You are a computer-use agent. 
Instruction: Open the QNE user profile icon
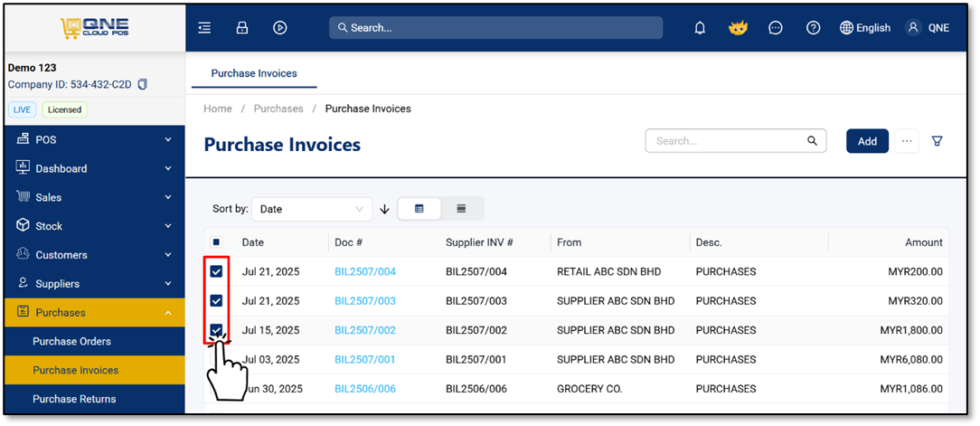pyautogui.click(x=914, y=27)
